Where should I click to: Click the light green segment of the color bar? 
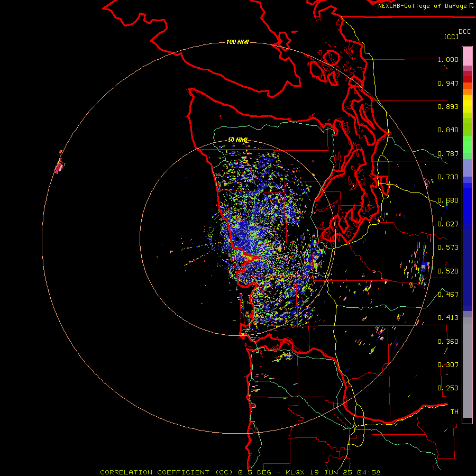pyautogui.click(x=467, y=144)
